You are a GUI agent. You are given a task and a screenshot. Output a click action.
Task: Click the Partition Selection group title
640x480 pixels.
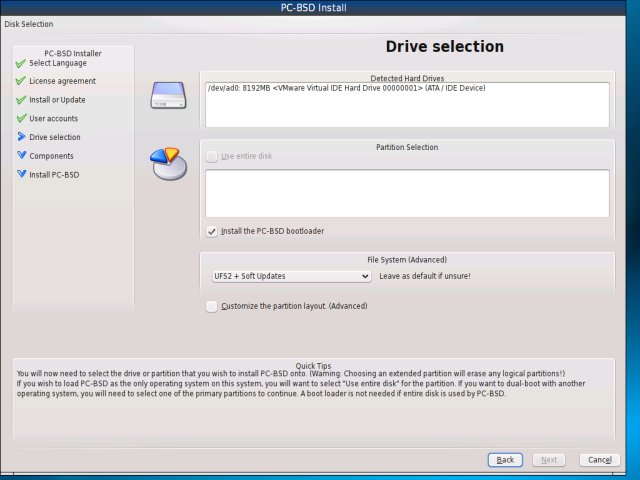pos(407,147)
